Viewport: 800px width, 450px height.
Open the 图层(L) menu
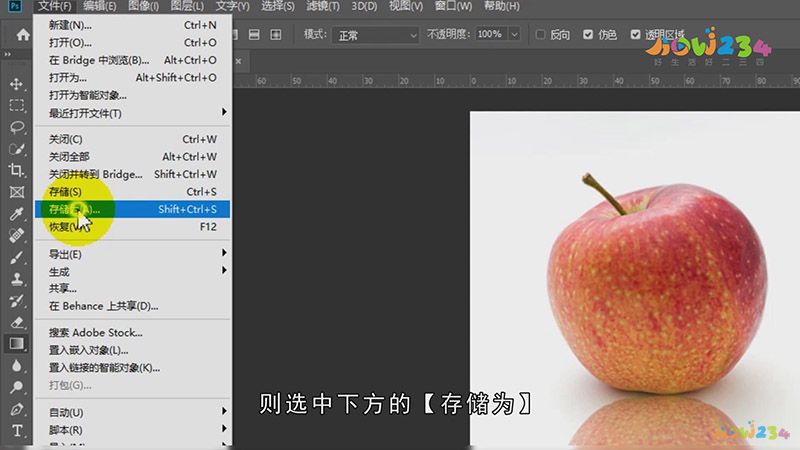187,6
